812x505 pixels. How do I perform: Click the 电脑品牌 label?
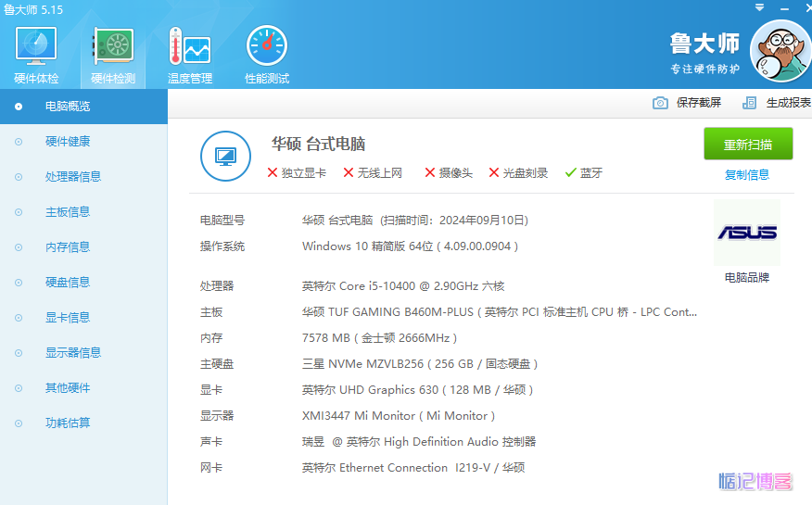[x=747, y=278]
